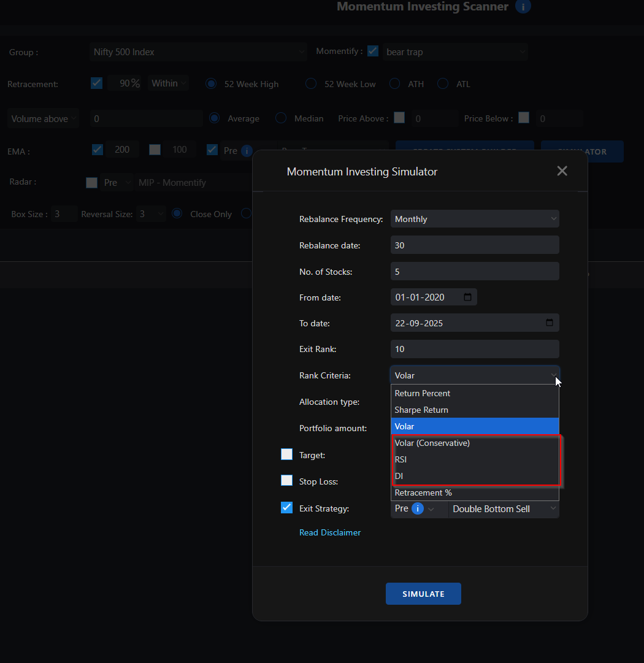
Task: Open the Group Nifty 500 Index dropdown
Action: 198,52
